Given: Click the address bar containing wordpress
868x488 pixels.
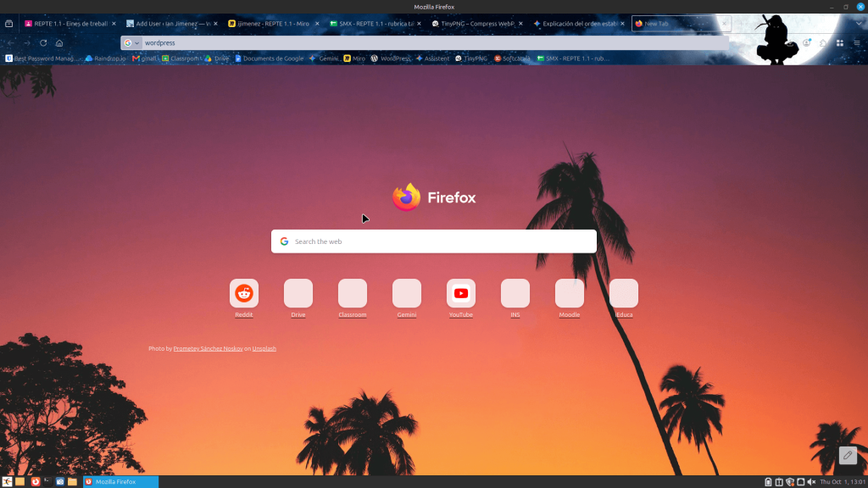Looking at the screenshot, I should (425, 42).
